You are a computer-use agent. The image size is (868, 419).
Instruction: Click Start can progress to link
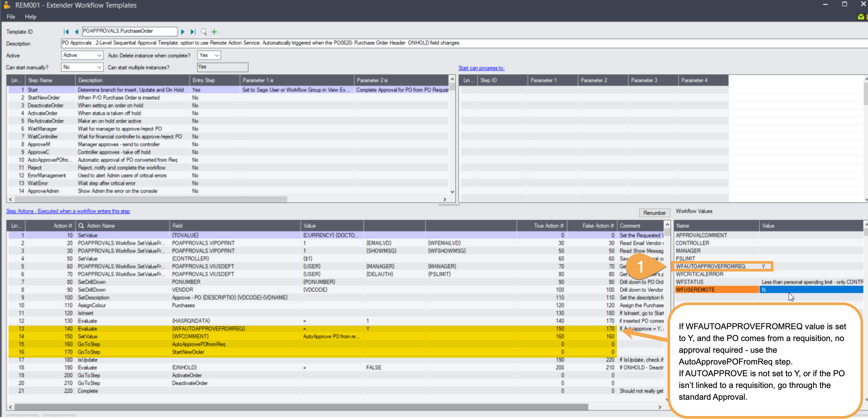point(481,68)
